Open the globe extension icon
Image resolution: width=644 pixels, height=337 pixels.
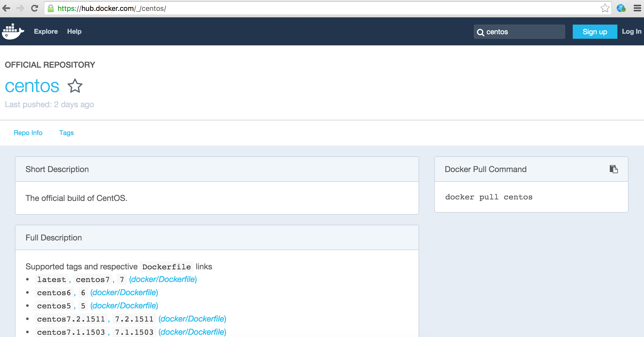click(x=621, y=8)
